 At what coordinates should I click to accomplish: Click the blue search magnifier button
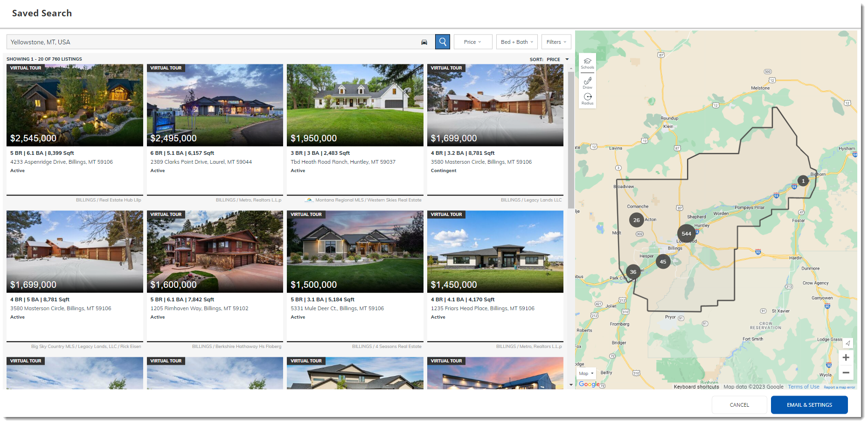click(x=442, y=42)
